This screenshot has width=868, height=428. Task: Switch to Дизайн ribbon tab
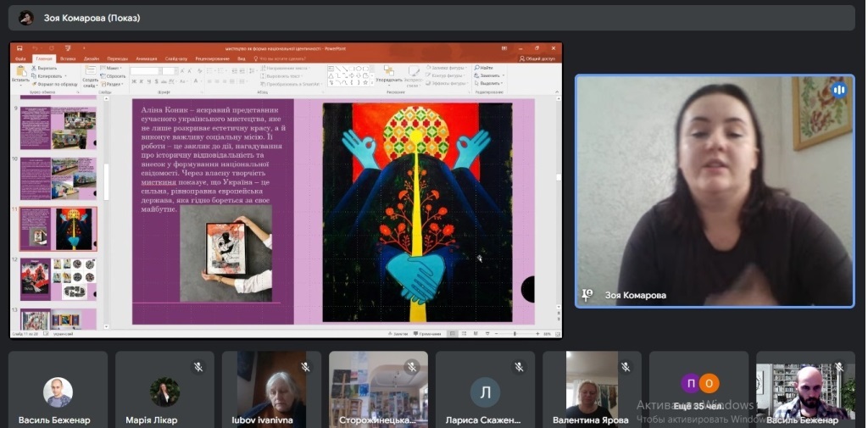(92, 58)
